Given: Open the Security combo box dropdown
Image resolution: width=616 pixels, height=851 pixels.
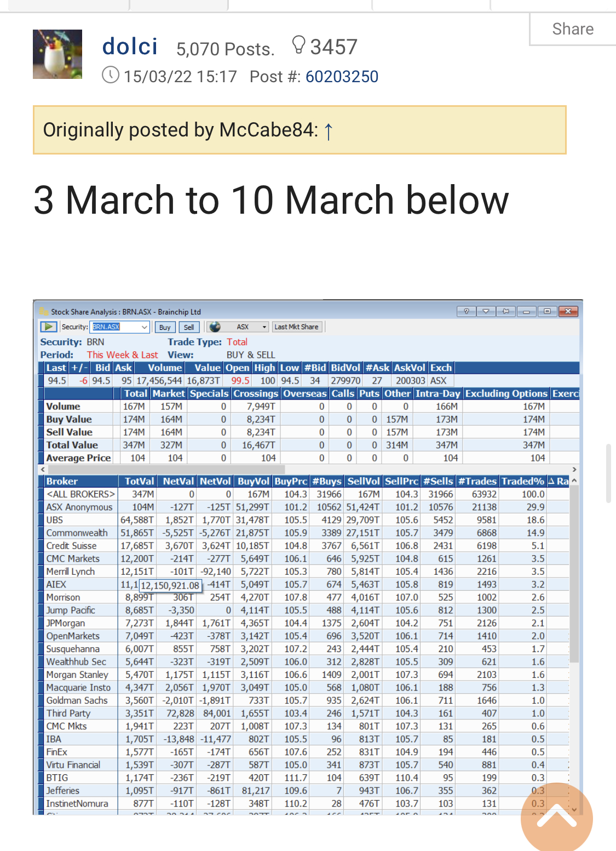Looking at the screenshot, I should point(145,327).
